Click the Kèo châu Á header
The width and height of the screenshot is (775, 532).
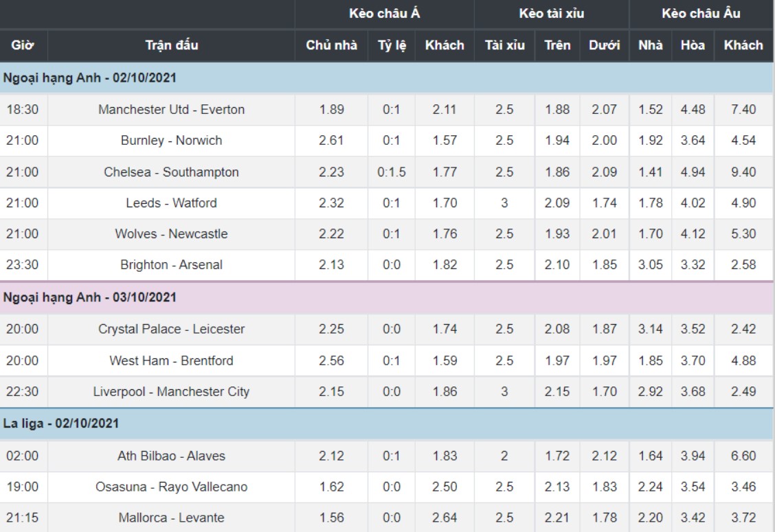tap(385, 13)
